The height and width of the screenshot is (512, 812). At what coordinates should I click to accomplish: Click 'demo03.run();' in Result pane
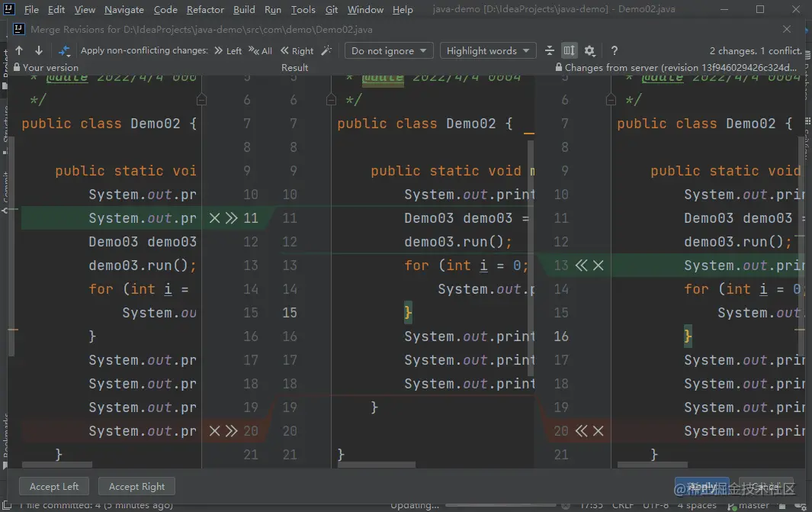click(457, 241)
